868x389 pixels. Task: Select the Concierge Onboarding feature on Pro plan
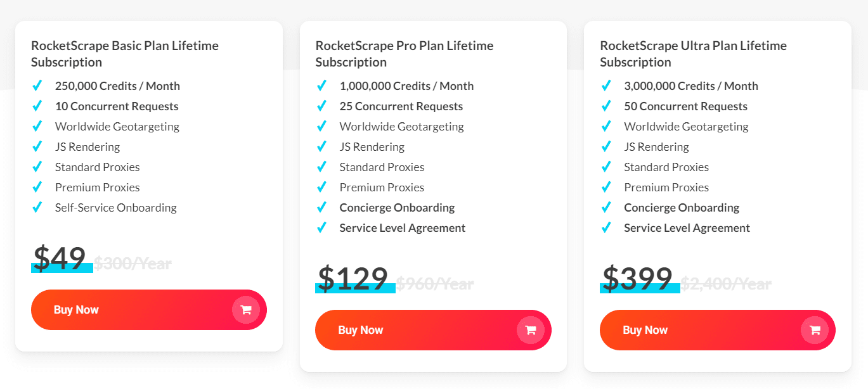(x=397, y=207)
